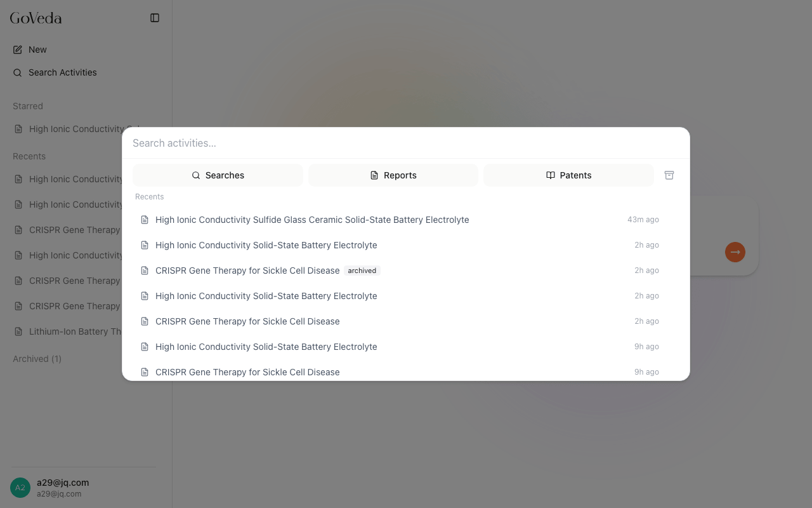This screenshot has height=508, width=812.
Task: Click the GoVeda logo
Action: coord(36,18)
